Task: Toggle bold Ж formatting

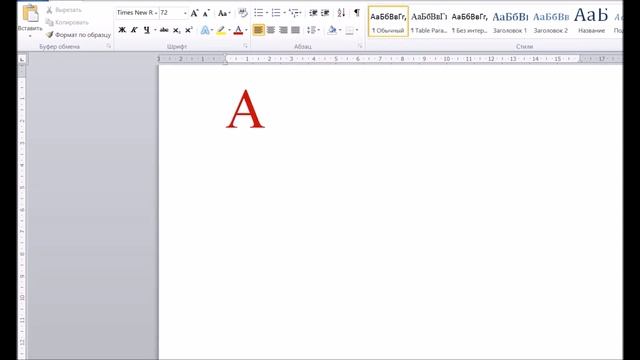Action: [x=122, y=30]
